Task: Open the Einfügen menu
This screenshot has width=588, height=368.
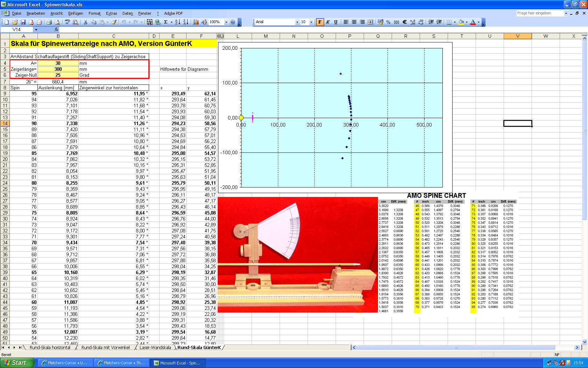Action: (76, 13)
